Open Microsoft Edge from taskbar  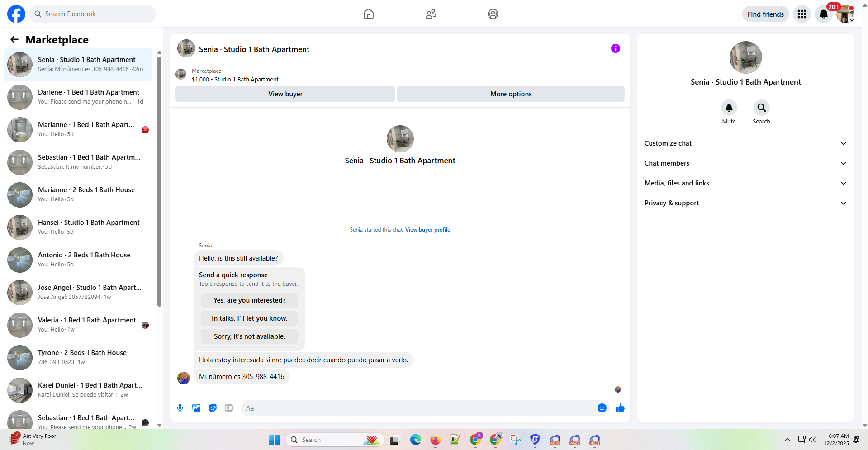(x=415, y=440)
